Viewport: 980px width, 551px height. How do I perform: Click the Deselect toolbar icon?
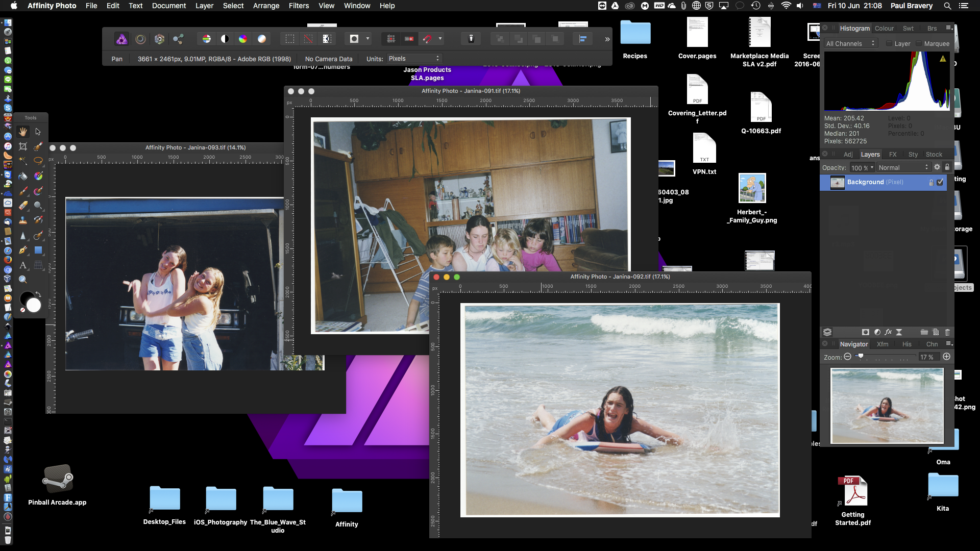click(x=308, y=39)
